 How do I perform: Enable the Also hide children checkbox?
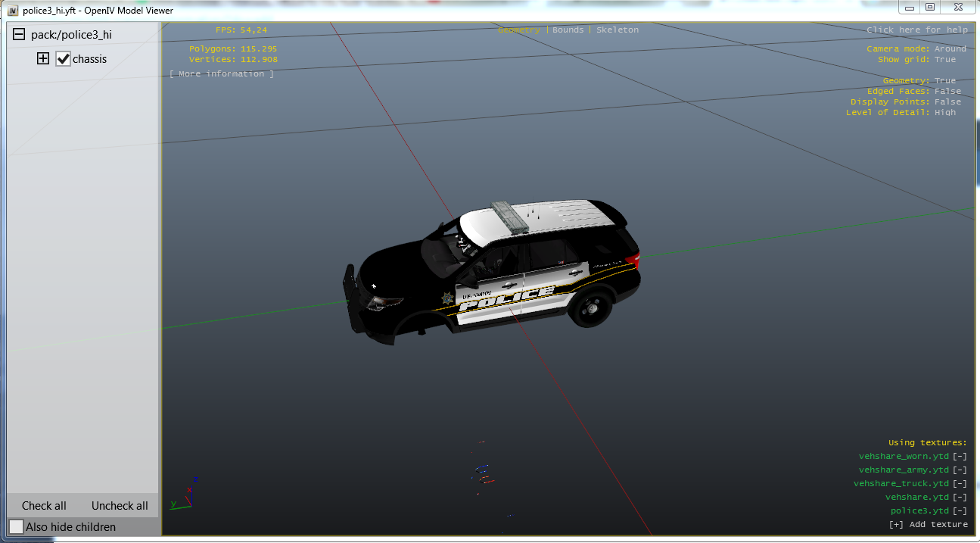click(16, 526)
